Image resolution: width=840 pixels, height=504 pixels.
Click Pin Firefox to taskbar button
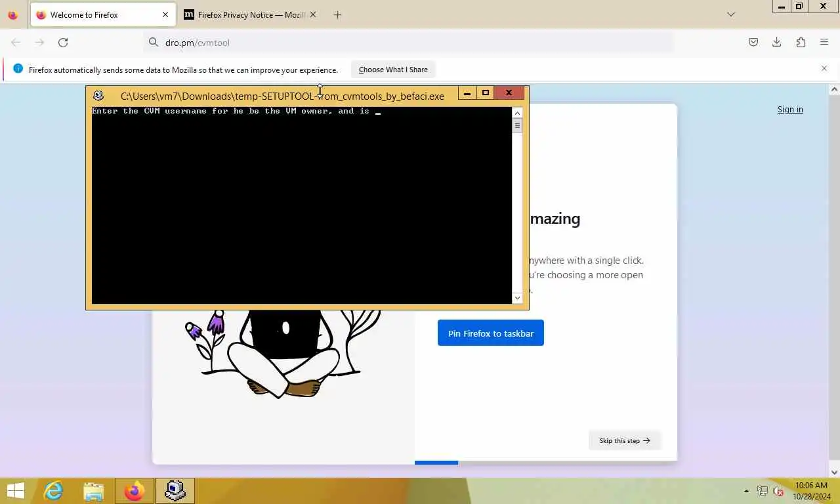coord(491,333)
